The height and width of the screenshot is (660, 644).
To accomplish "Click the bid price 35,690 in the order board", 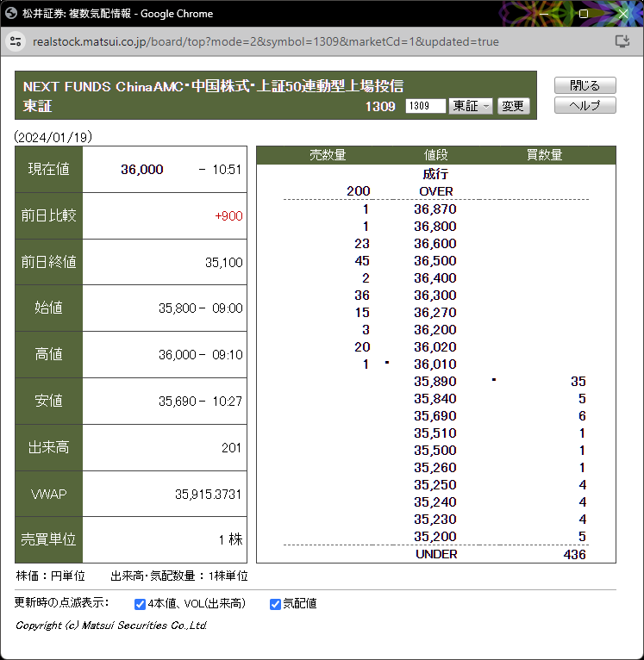I will point(435,416).
